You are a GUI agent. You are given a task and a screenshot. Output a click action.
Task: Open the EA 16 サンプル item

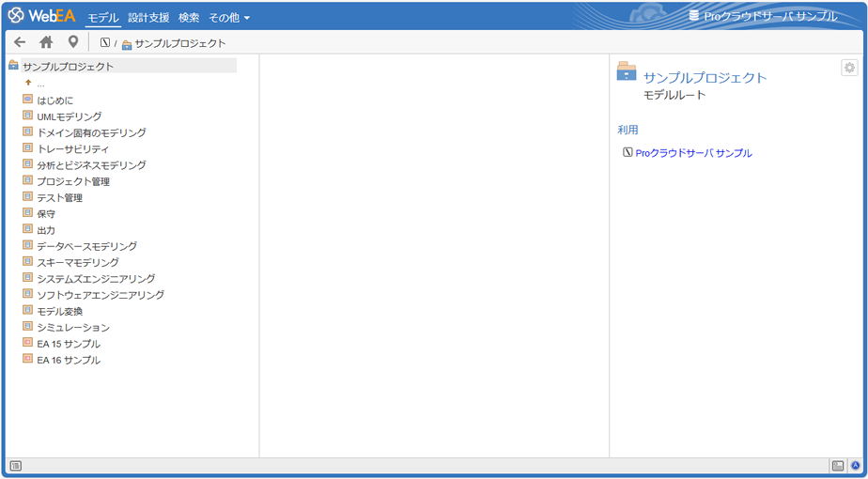(69, 360)
